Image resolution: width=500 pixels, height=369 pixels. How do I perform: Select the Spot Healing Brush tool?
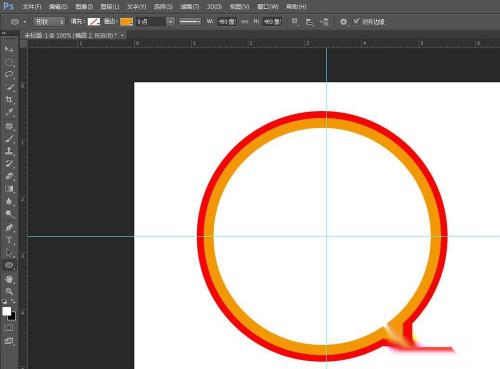[x=9, y=126]
